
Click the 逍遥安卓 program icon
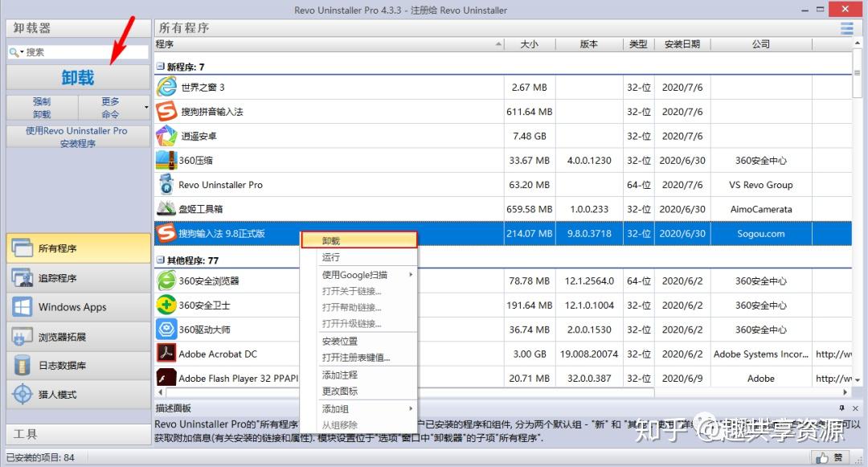(x=166, y=136)
